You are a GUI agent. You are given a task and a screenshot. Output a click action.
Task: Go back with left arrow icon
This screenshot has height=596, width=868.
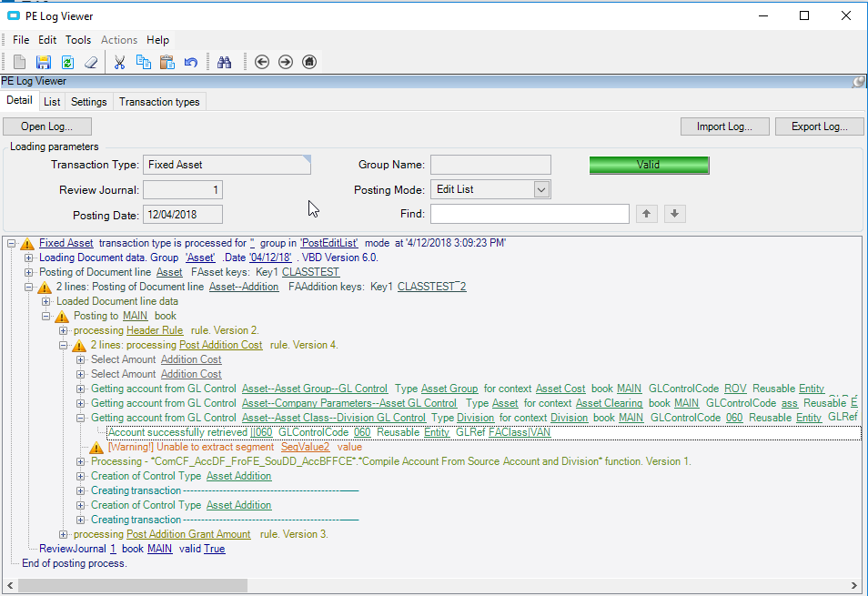(x=262, y=62)
